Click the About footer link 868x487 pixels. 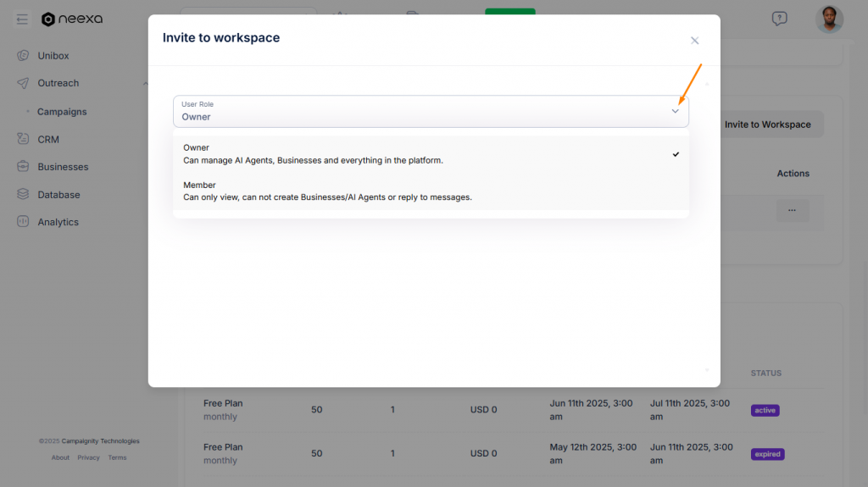(x=60, y=457)
